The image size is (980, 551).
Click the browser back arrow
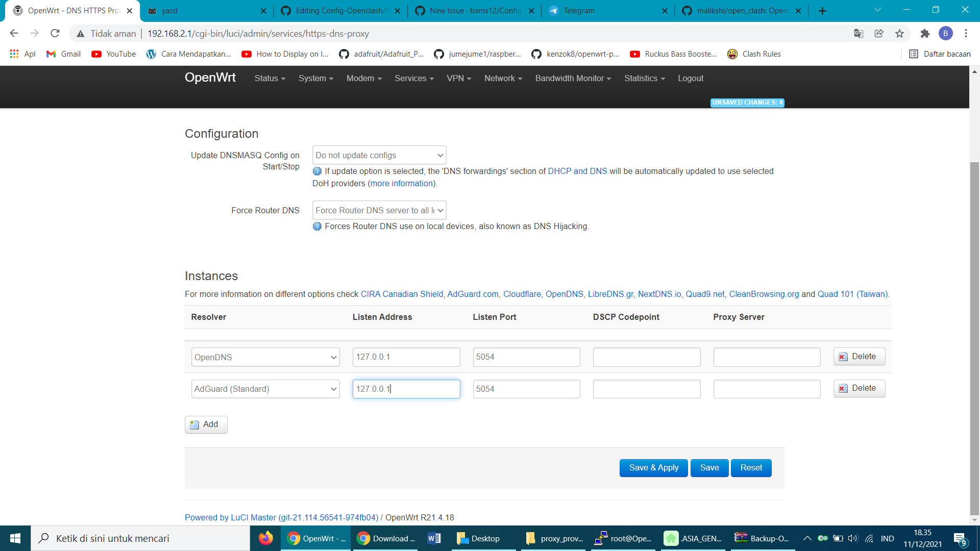tap(14, 33)
